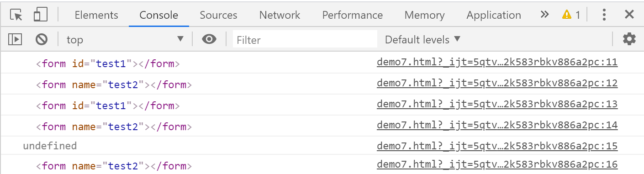
Task: Click the eye icon for live expression
Action: 209,39
